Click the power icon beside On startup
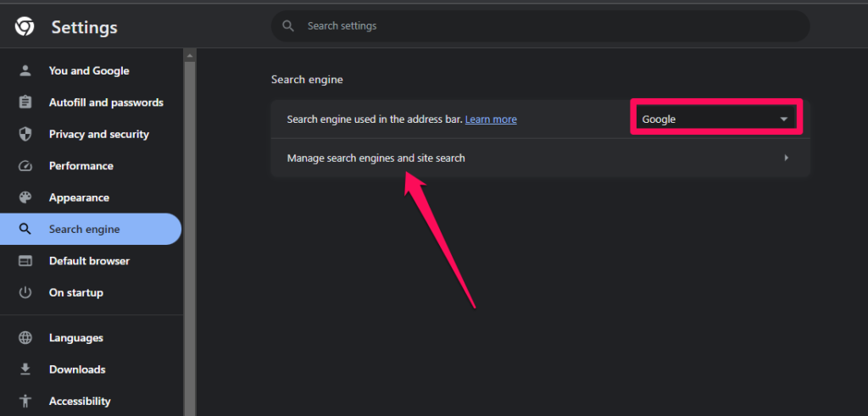 click(25, 292)
